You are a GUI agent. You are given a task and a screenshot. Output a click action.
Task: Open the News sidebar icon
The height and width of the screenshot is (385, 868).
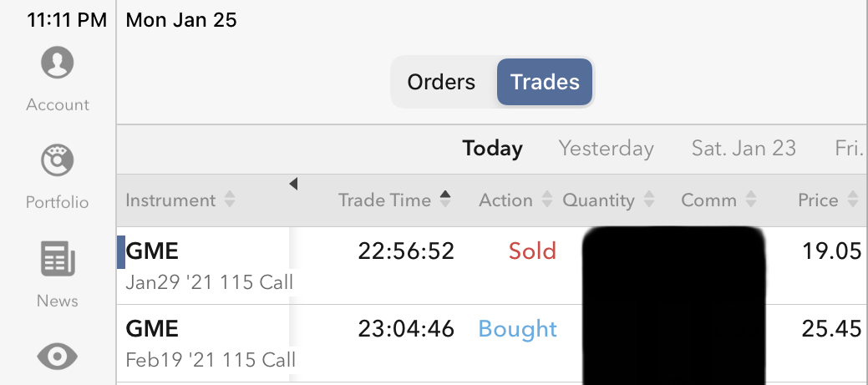point(57,261)
